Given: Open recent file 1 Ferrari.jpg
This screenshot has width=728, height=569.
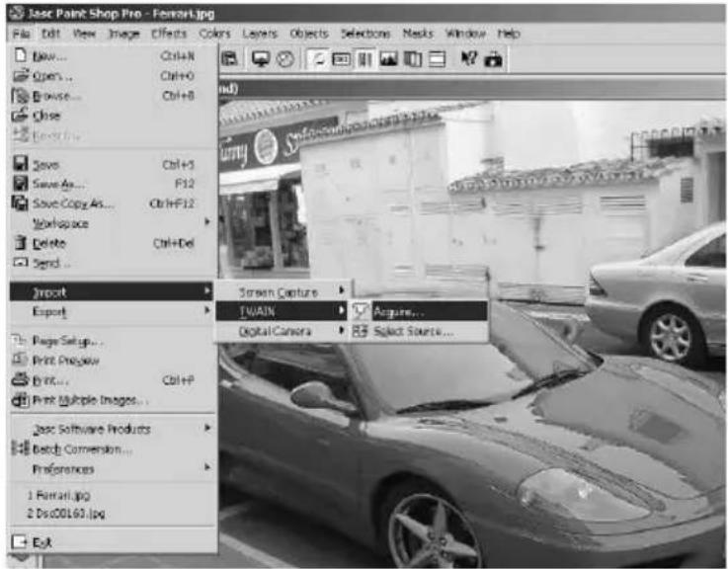Looking at the screenshot, I should [x=112, y=495].
